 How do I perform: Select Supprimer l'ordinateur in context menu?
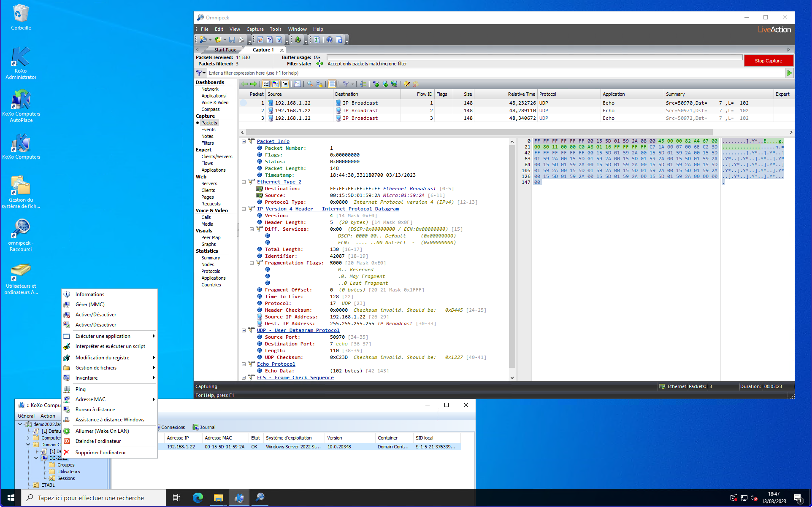click(x=109, y=453)
